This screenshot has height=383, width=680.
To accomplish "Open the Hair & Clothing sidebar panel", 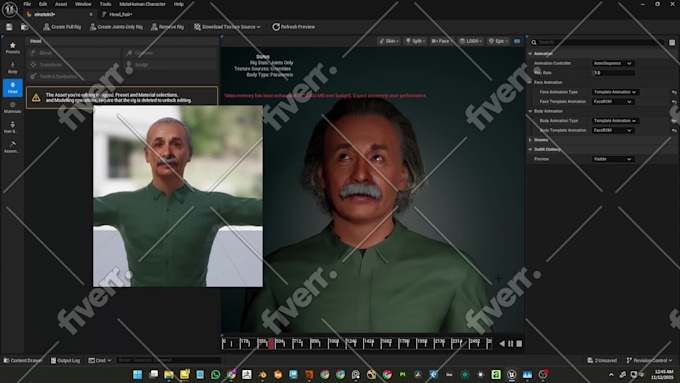I will tap(13, 127).
